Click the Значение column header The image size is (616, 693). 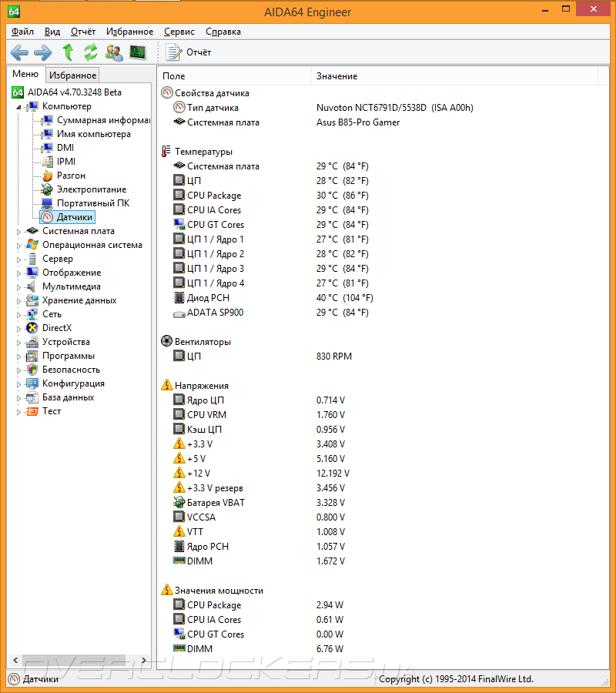click(x=454, y=76)
